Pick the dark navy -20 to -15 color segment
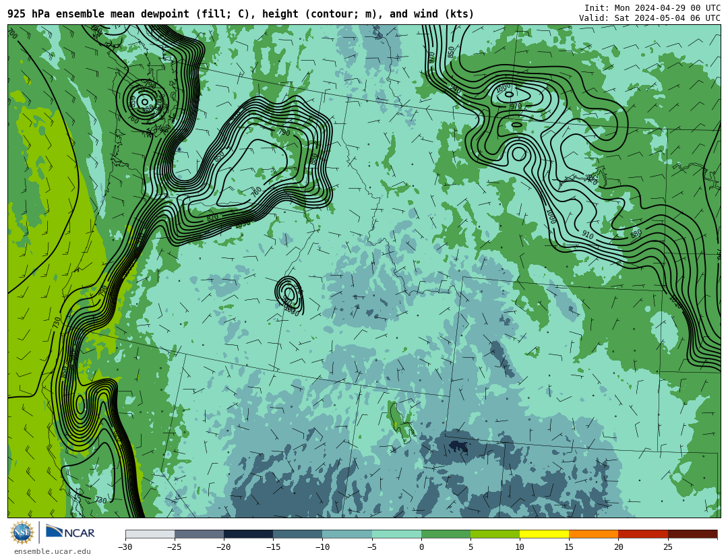The height and width of the screenshot is (560, 728). pos(248,534)
